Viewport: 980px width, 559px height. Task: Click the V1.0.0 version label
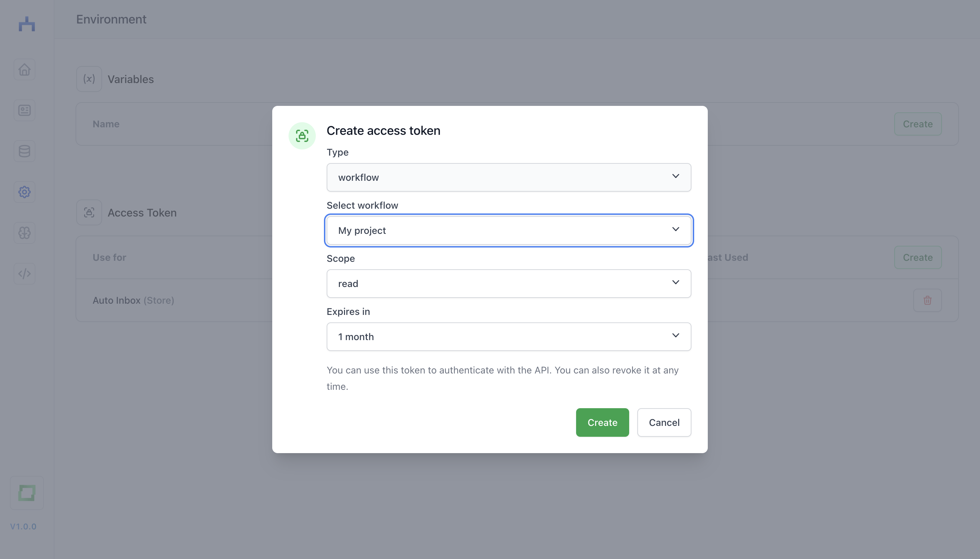coord(23,526)
